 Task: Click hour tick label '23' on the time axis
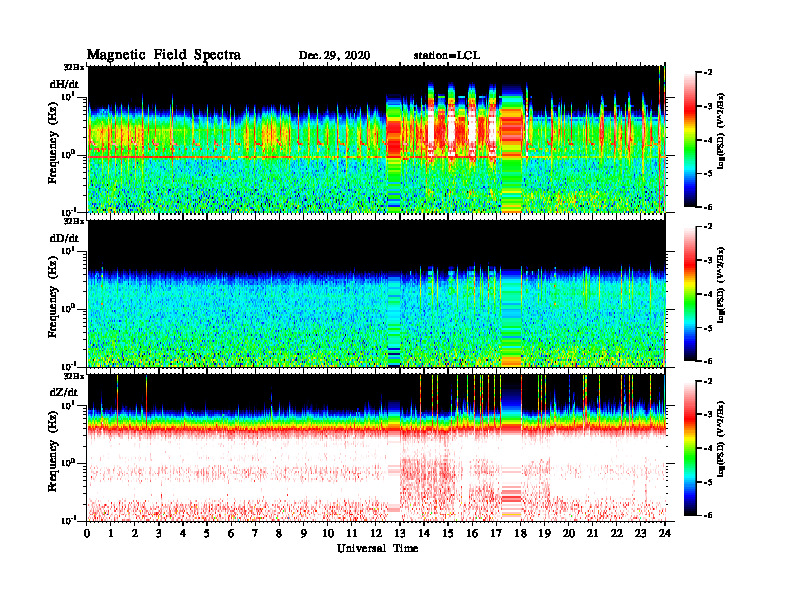click(x=640, y=533)
